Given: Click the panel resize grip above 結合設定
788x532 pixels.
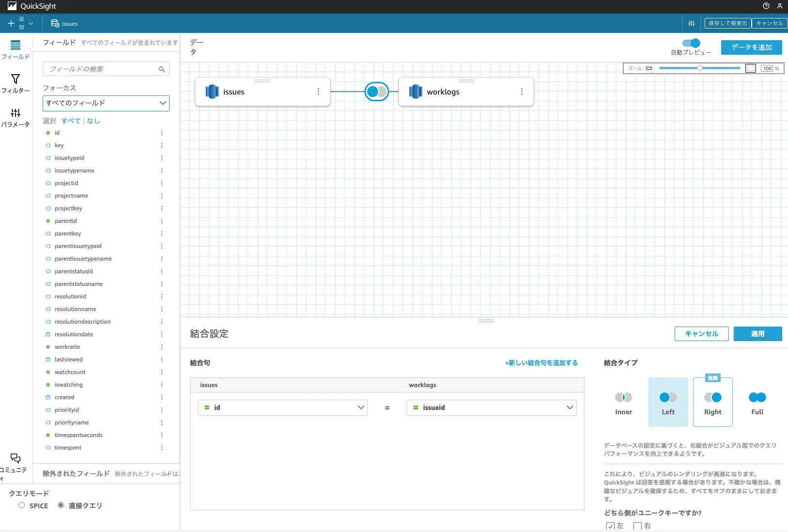Looking at the screenshot, I should [x=486, y=321].
